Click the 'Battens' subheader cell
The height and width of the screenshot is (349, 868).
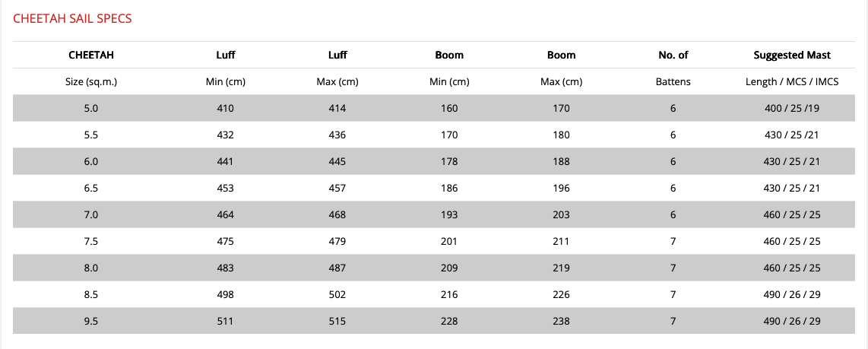673,81
